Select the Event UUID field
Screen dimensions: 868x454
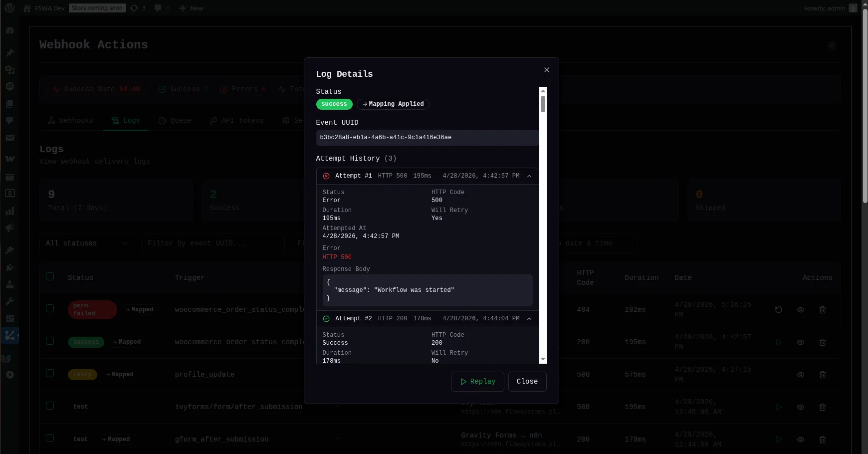click(427, 138)
